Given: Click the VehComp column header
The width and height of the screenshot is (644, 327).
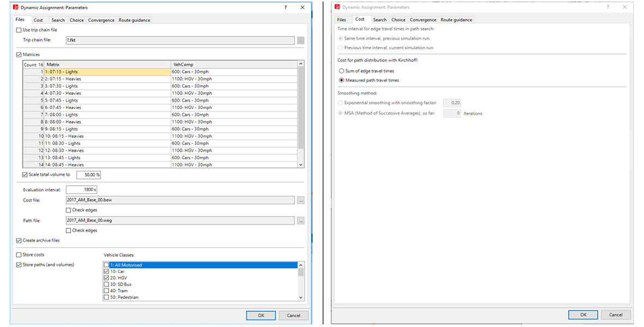Looking at the screenshot, I should click(234, 64).
